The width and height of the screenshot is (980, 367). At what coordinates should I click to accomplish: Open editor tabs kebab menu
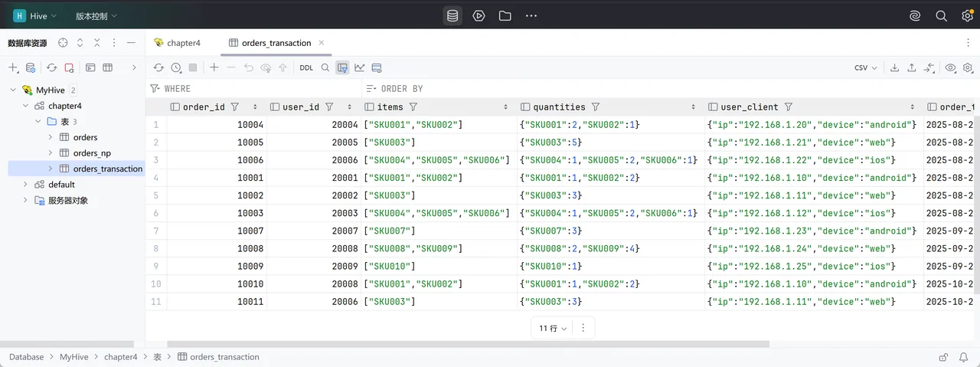pyautogui.click(x=968, y=43)
